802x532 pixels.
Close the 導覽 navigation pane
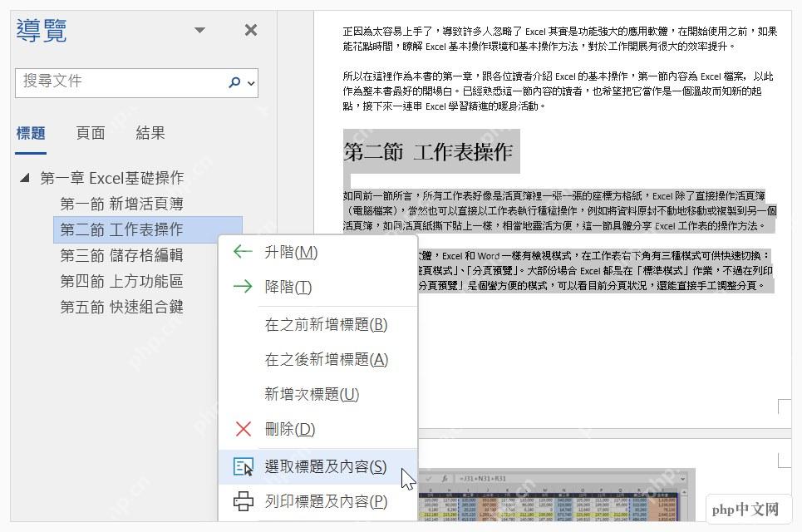pyautogui.click(x=251, y=30)
